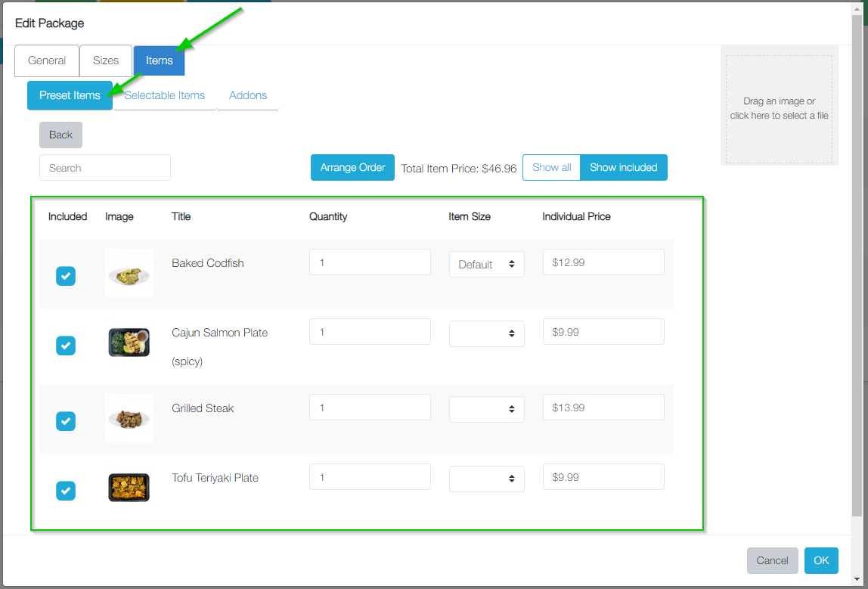Open the Baked Codfish item size dropdown

coord(486,265)
